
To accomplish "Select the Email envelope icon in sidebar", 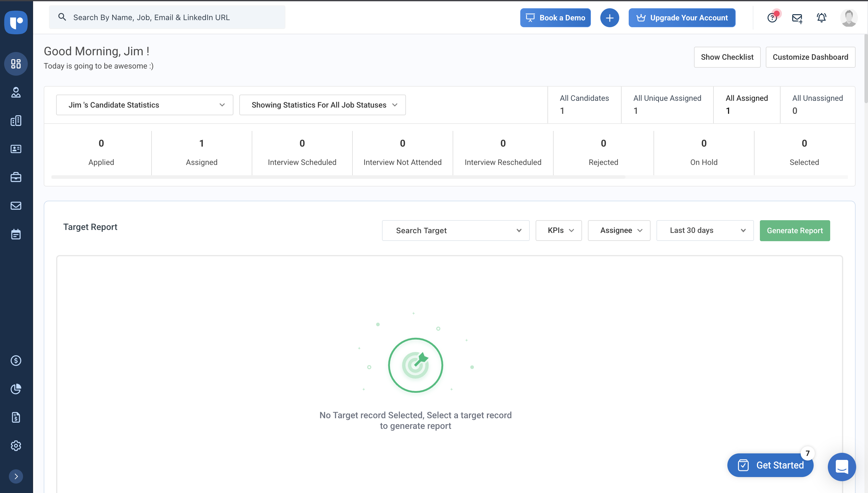I will 16,205.
